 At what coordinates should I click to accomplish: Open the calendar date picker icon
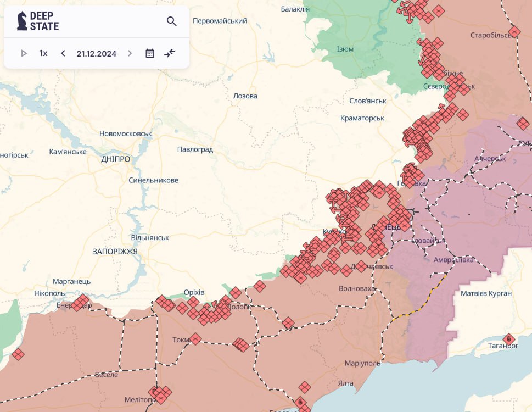point(150,53)
